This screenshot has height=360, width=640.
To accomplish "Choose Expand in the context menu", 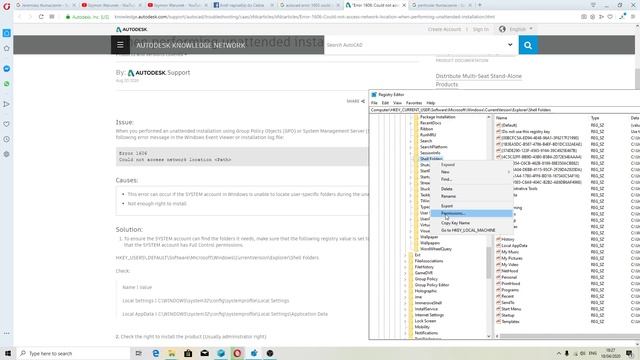I will [x=471, y=164].
